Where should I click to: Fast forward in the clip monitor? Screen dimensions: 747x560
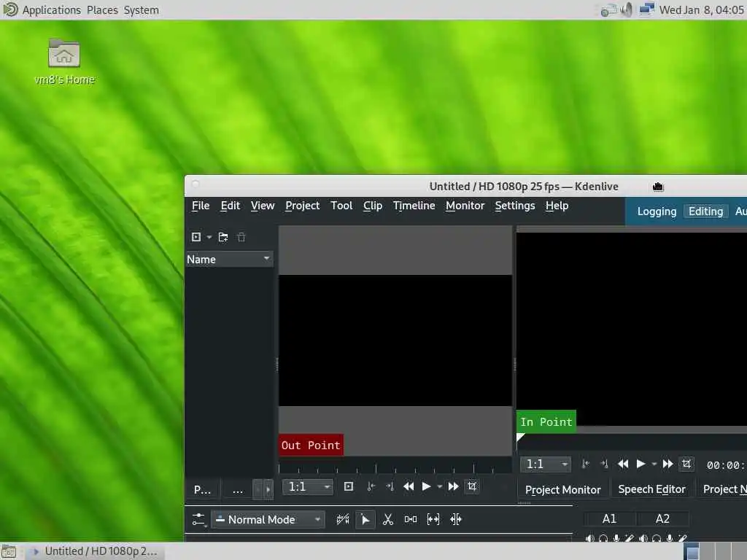coord(454,486)
